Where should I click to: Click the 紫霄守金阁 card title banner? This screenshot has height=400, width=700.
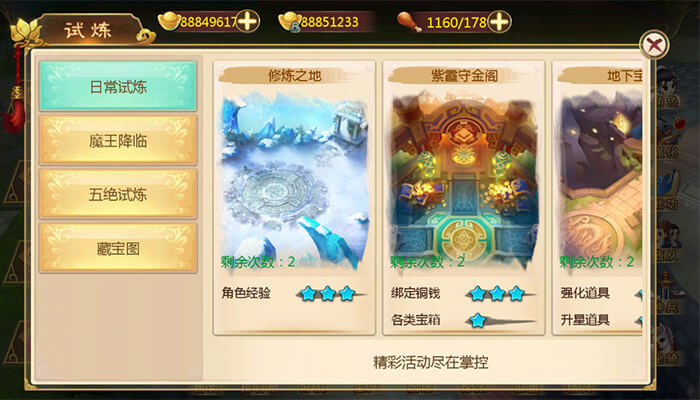(x=463, y=75)
